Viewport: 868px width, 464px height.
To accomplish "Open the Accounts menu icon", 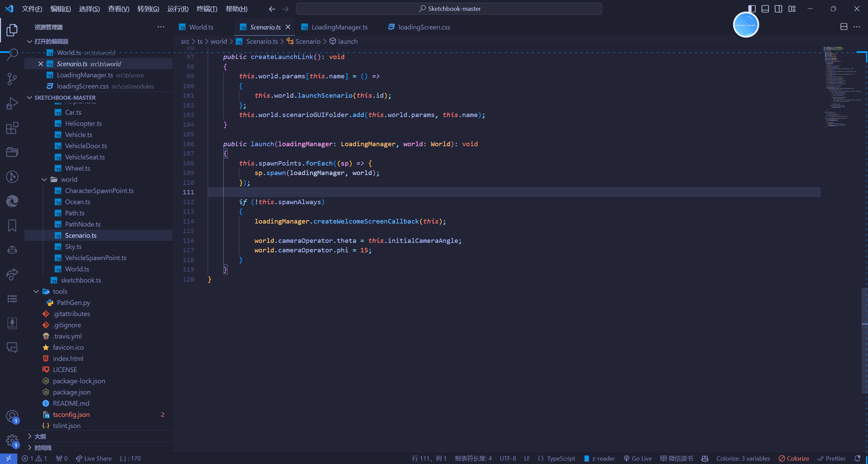I will [x=12, y=417].
